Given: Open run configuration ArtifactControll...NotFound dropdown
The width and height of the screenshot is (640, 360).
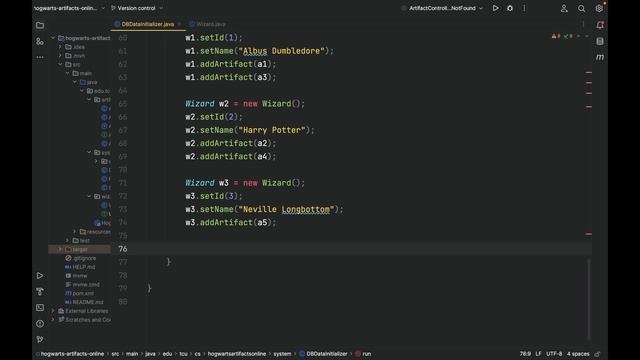Looking at the screenshot, I should pyautogui.click(x=442, y=8).
